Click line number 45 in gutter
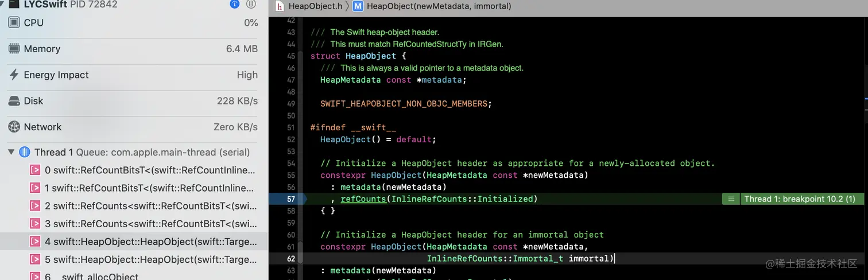868x280 pixels. [290, 56]
